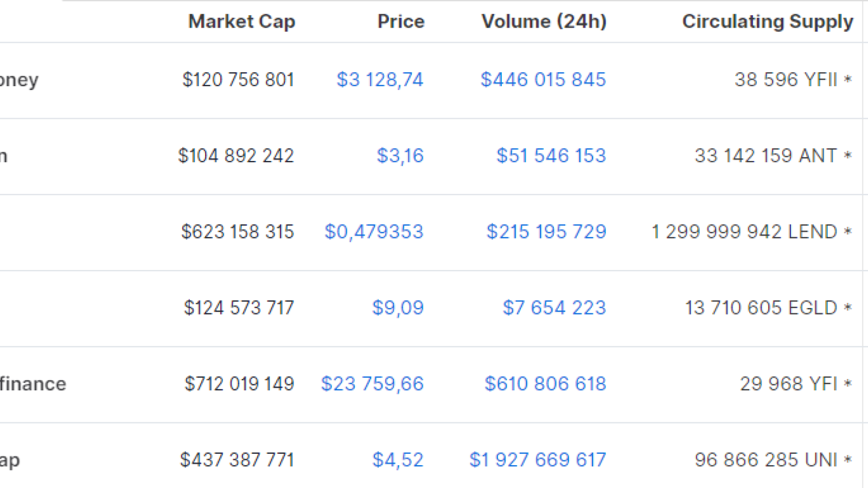Click the asterisk next to 38 596 YFII
The image size is (868, 488).
pyautogui.click(x=848, y=80)
